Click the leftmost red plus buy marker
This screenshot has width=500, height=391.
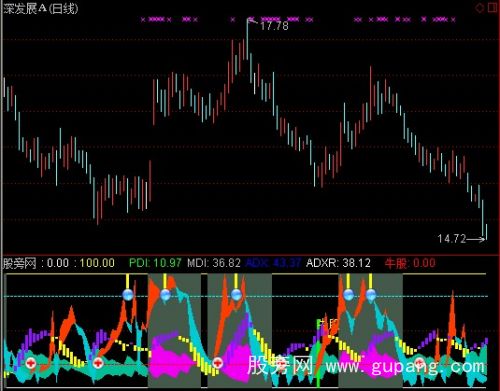click(31, 363)
